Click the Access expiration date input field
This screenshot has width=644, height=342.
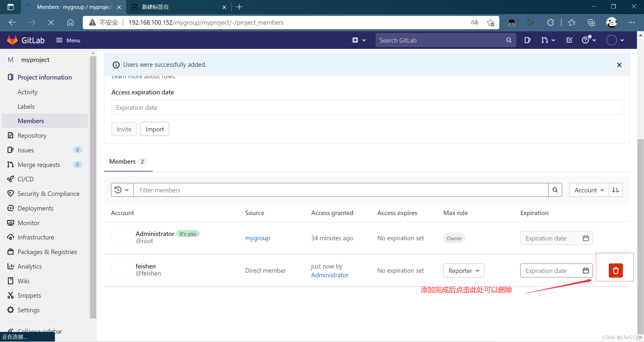pyautogui.click(x=367, y=108)
